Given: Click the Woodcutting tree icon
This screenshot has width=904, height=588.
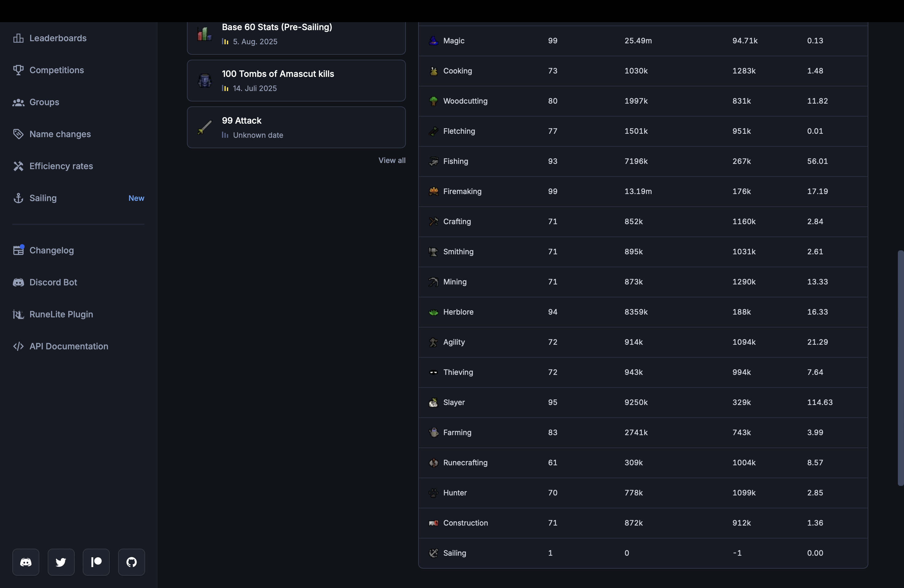Looking at the screenshot, I should tap(433, 101).
